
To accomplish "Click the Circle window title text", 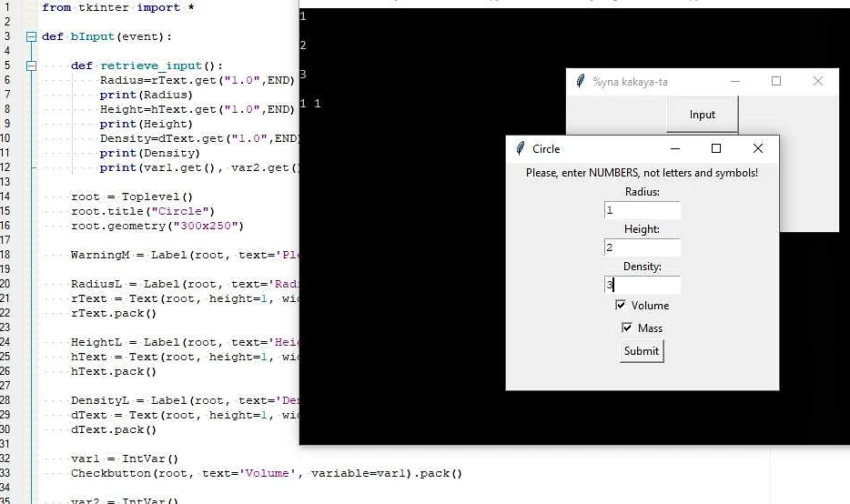I will pyautogui.click(x=546, y=148).
